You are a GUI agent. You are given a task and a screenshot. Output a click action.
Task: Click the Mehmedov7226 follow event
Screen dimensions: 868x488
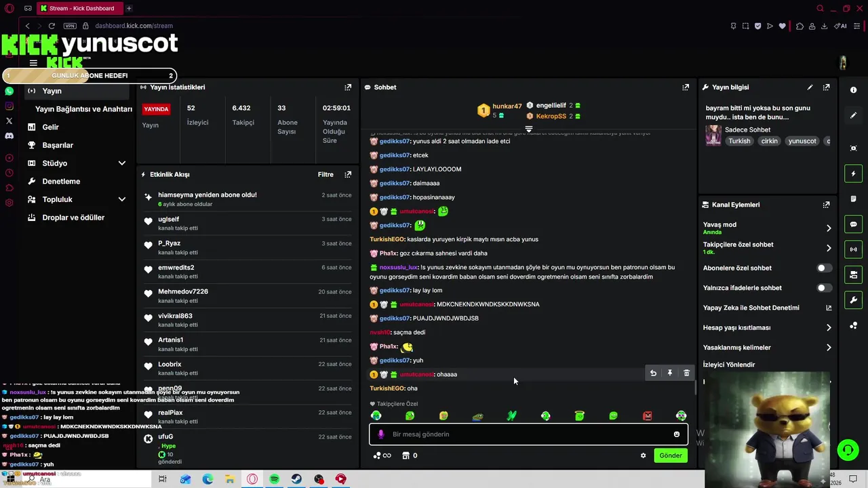248,296
